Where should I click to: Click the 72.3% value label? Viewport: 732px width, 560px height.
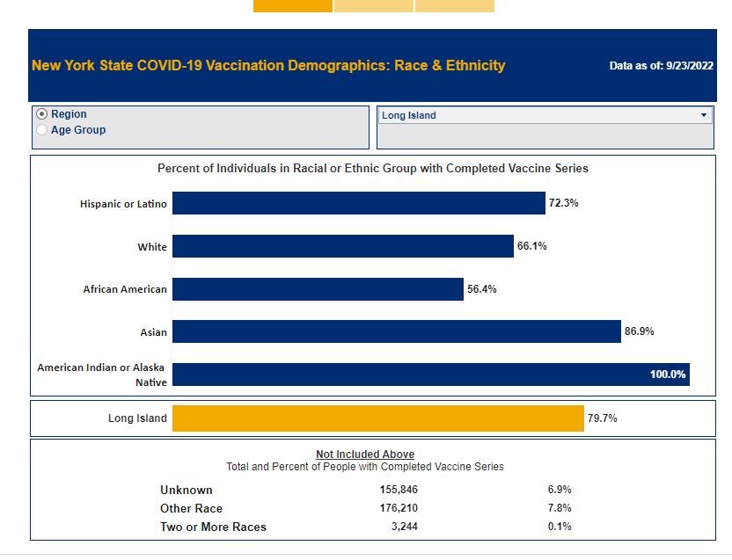[563, 203]
